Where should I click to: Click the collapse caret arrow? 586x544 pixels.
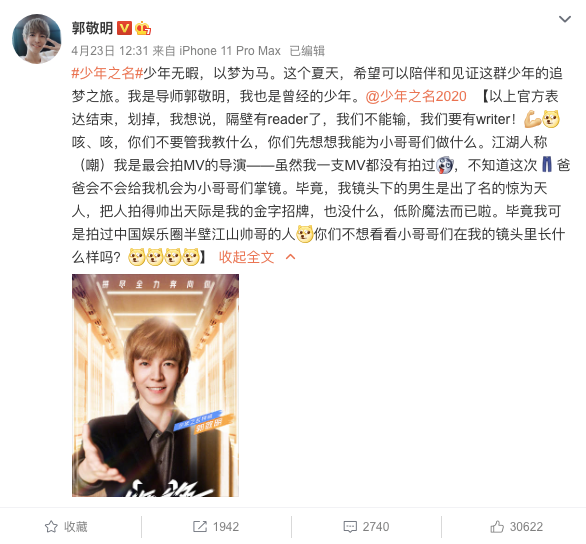point(290,257)
